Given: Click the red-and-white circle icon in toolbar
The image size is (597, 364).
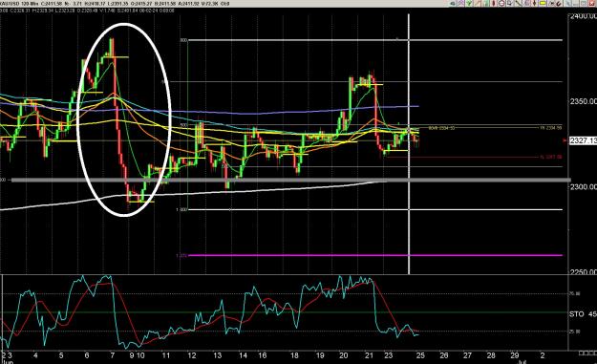Looking at the screenshot, I should 501,3.
